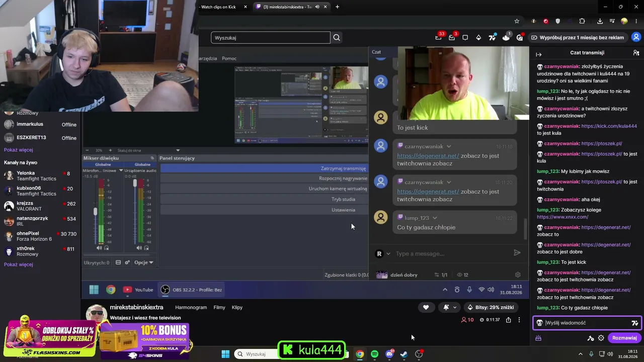
Task: Open the Kick chat identity dropdown beside R
Action: (x=388, y=254)
